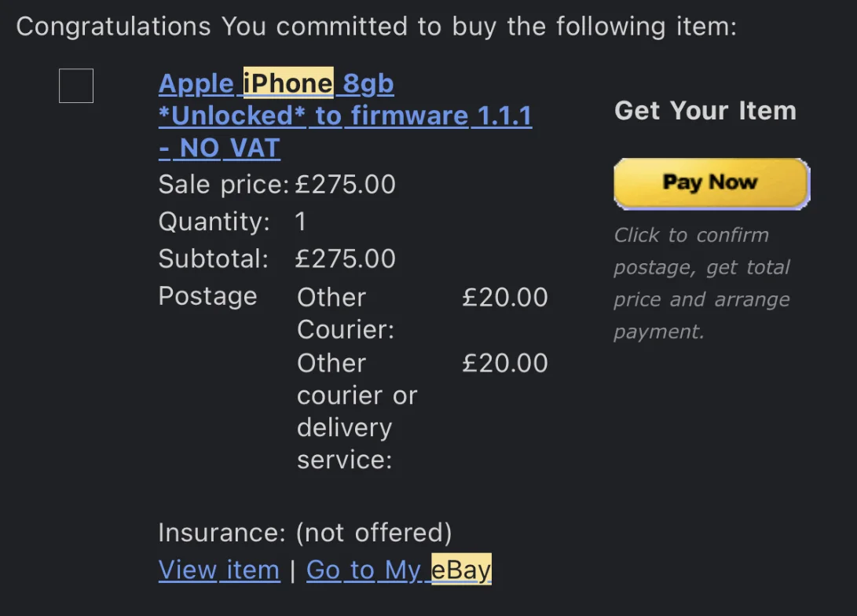Click the italic 'Click to confirm postage' note
The image size is (857, 616).
pyautogui.click(x=701, y=283)
